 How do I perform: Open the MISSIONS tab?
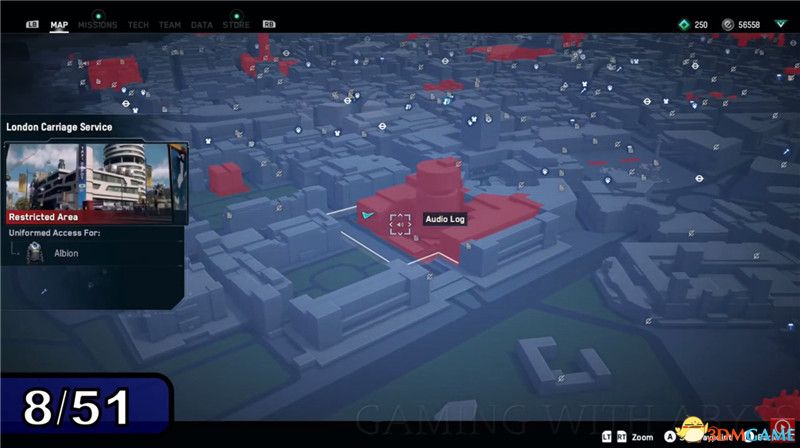97,24
